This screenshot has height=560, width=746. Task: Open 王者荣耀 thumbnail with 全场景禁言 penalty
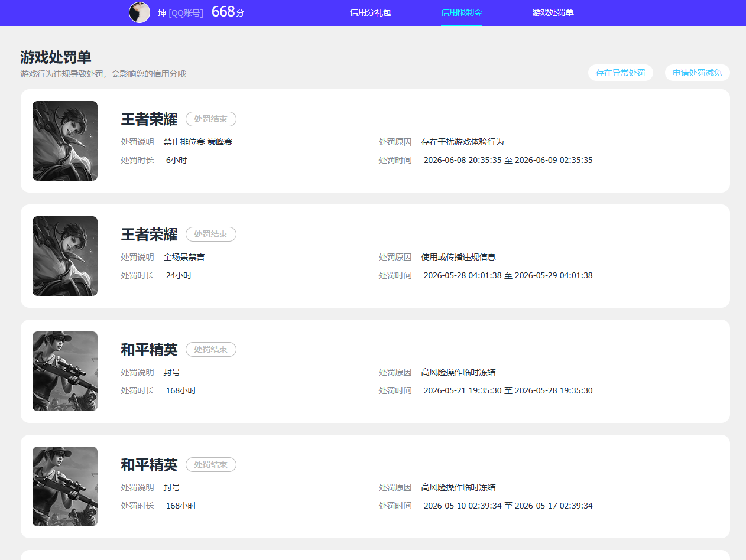point(65,256)
